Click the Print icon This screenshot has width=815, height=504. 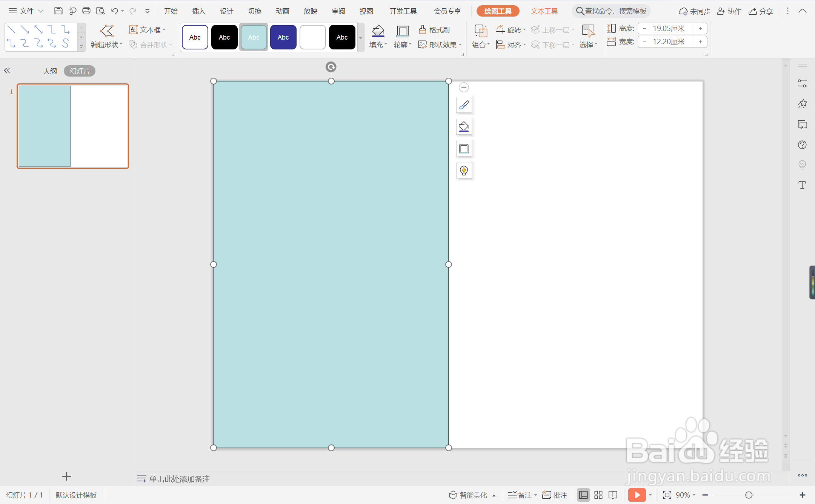(86, 11)
